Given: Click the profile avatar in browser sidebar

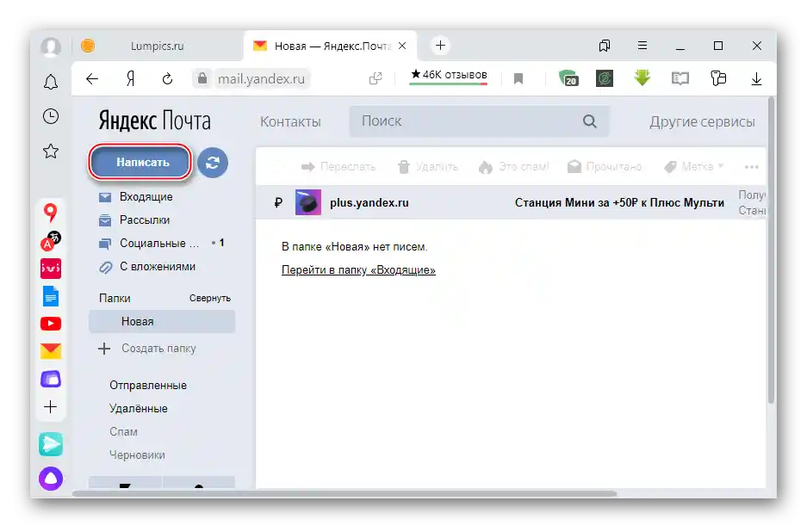Looking at the screenshot, I should pyautogui.click(x=51, y=46).
